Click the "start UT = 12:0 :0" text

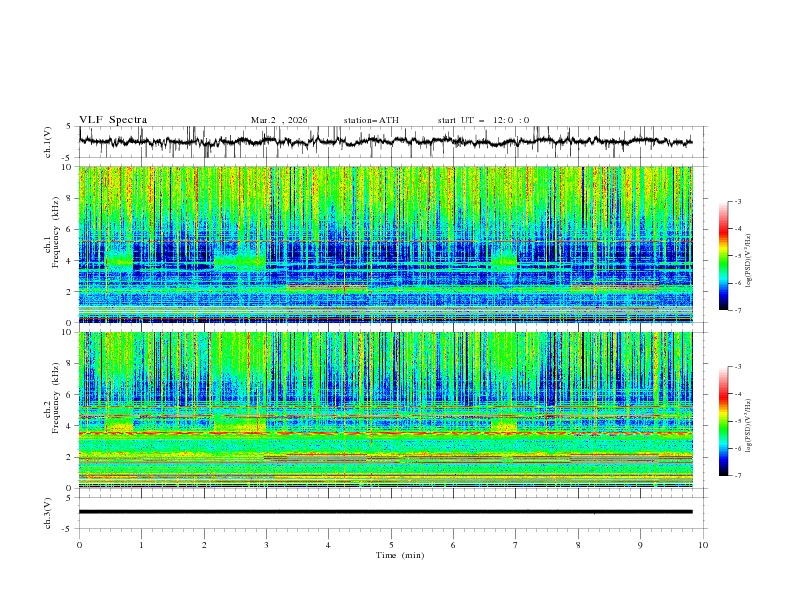point(483,120)
